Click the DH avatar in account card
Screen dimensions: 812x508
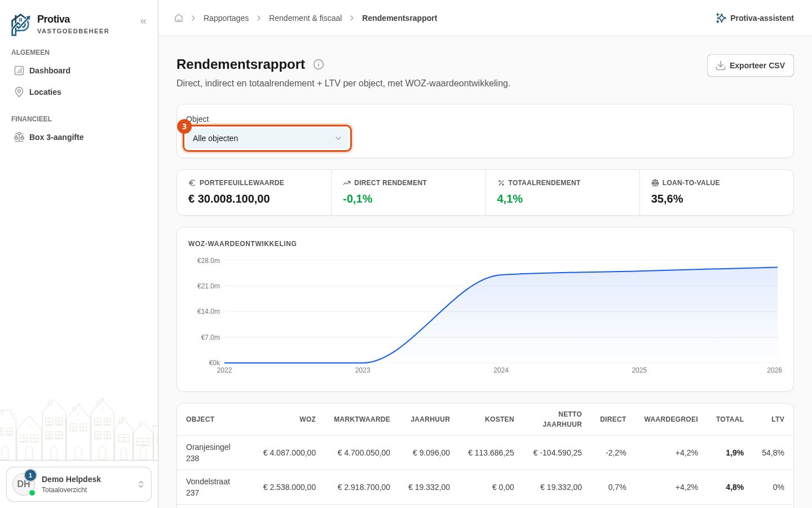tap(24, 484)
